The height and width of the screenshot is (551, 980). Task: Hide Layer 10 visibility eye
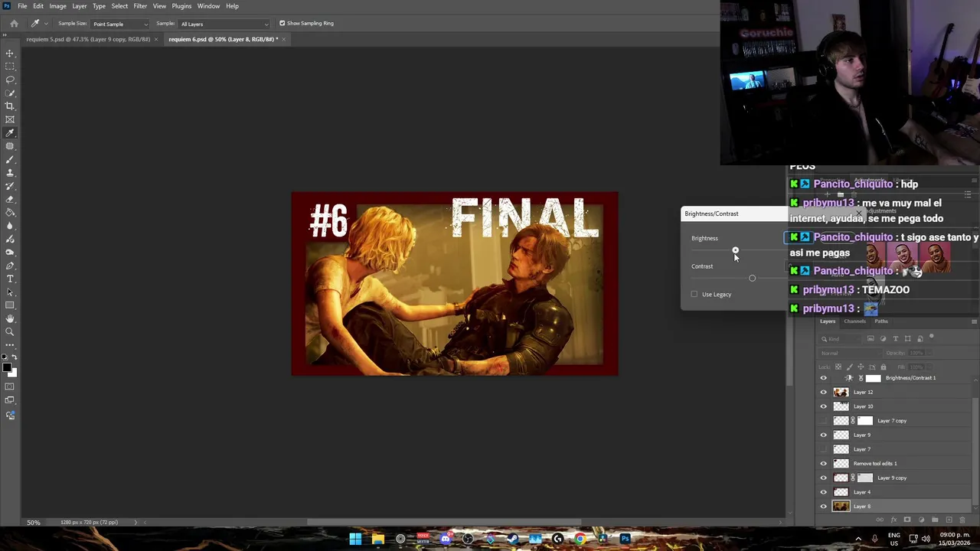824,406
